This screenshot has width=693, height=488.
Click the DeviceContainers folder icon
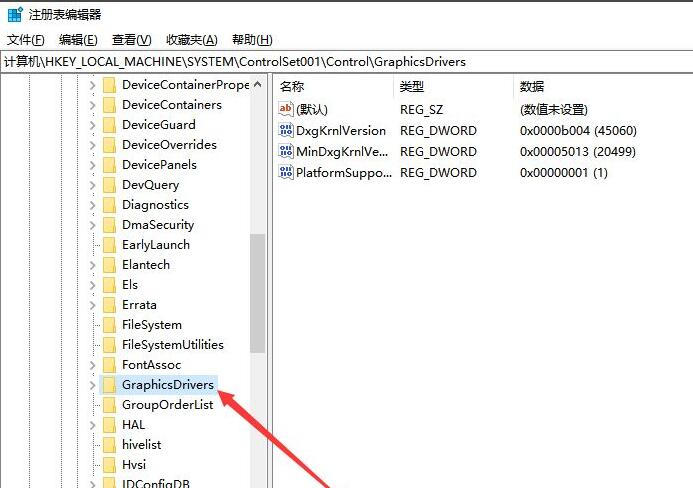(109, 105)
